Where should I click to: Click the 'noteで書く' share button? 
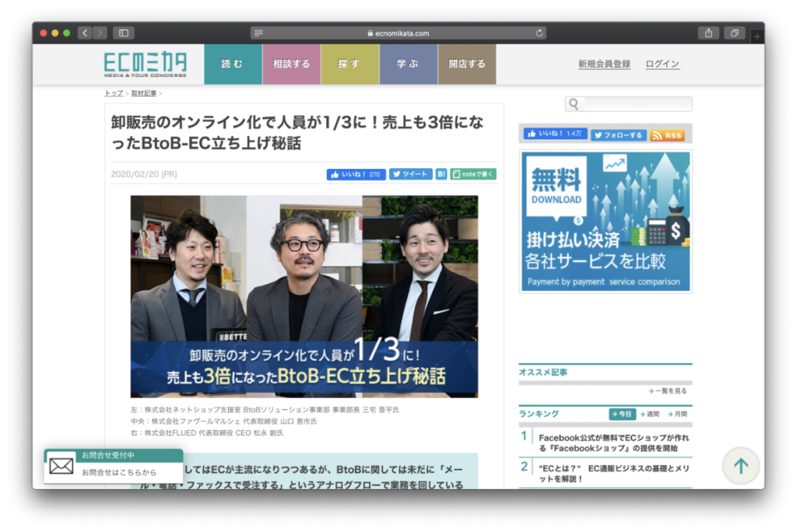[473, 174]
